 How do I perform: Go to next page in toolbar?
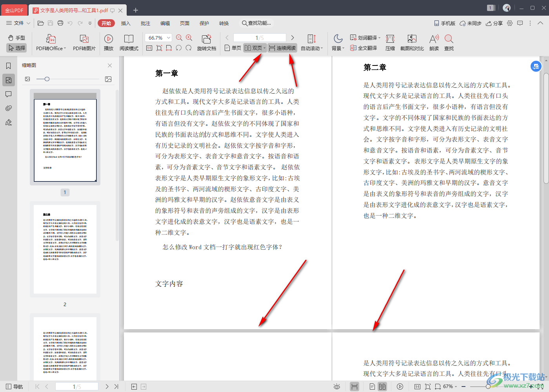coord(292,38)
